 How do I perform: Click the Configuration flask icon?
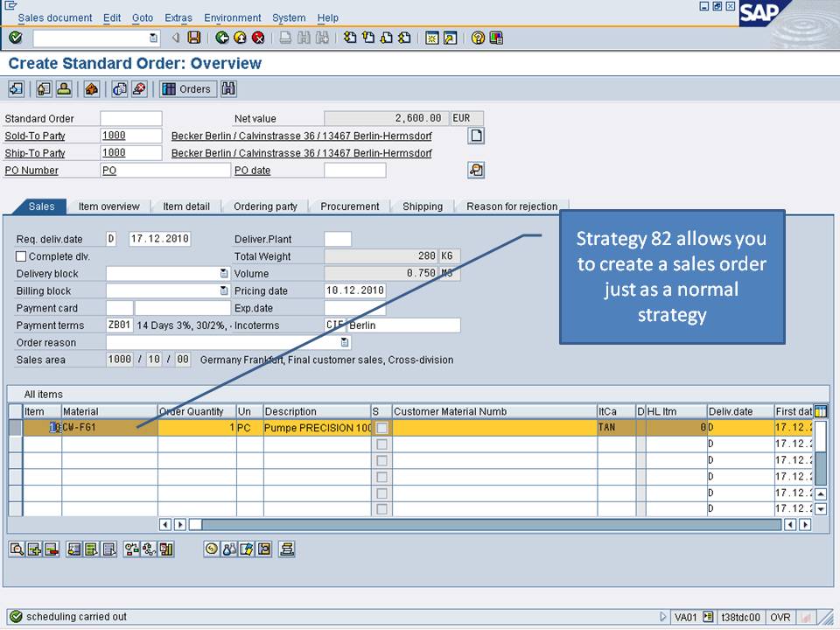[x=229, y=549]
